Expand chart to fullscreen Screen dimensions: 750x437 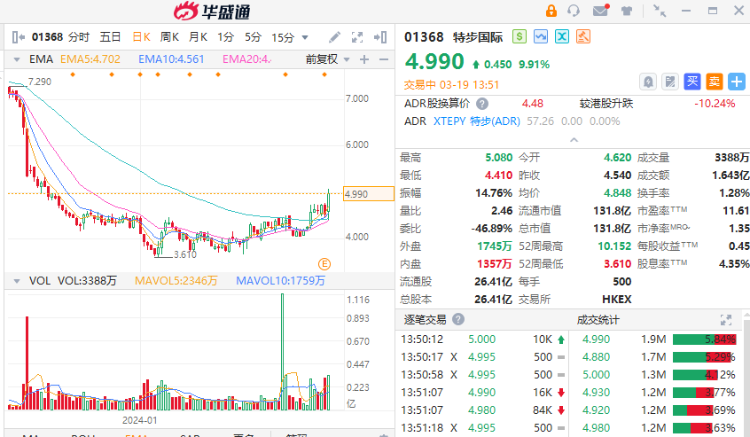pos(357,37)
